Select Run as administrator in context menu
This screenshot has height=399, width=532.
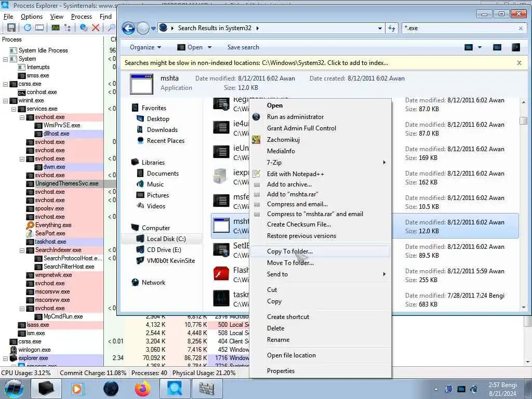pyautogui.click(x=321, y=117)
